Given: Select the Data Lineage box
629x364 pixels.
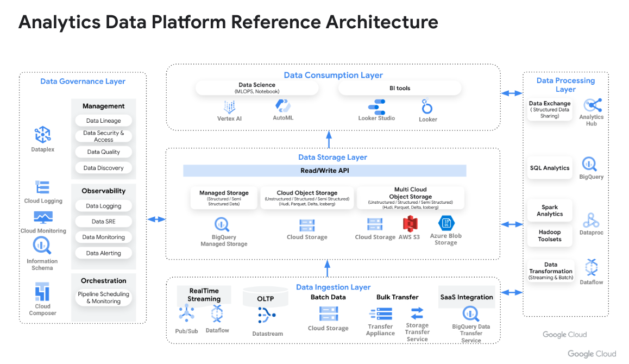Looking at the screenshot, I should click(103, 121).
